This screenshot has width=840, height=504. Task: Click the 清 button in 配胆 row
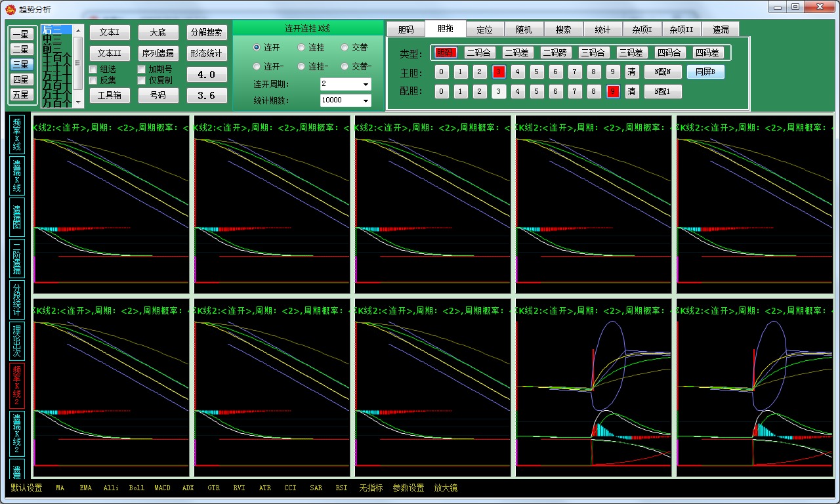631,91
